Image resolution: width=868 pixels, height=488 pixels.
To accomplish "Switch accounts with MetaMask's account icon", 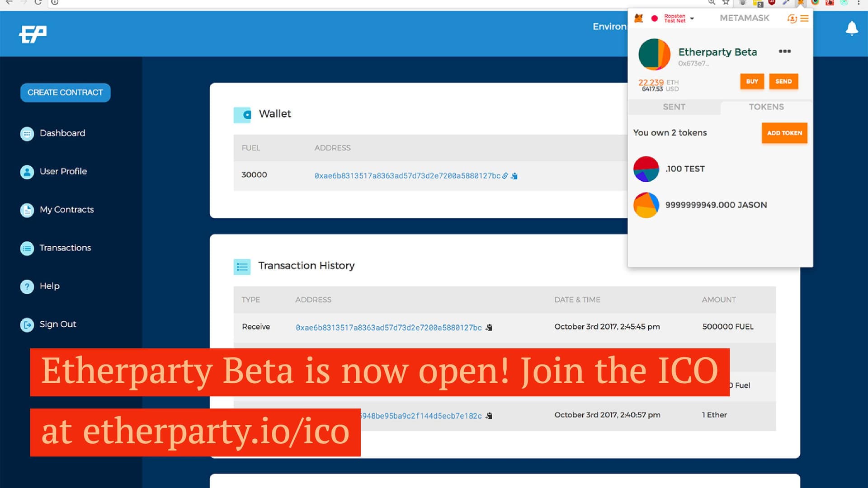I will pyautogui.click(x=792, y=19).
